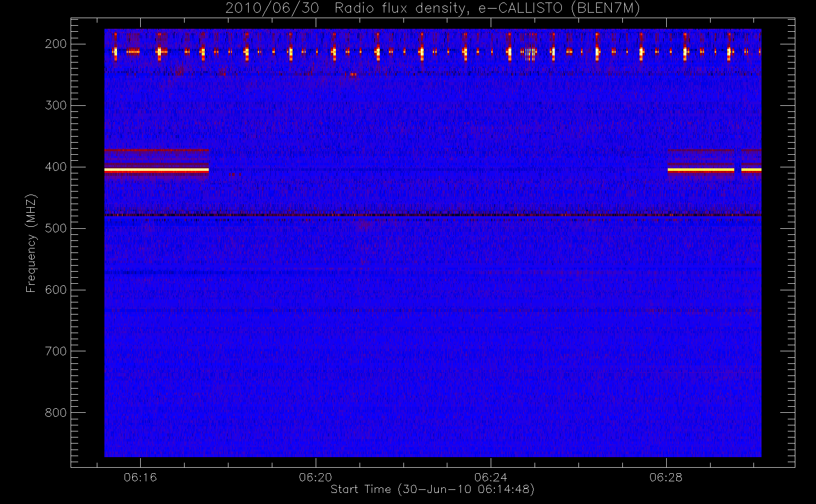816x504 pixels.
Task: Click the plot title '2010/06/30 Radio flux density, e-CALLISTO (BLEN7M)'
Action: (433, 9)
